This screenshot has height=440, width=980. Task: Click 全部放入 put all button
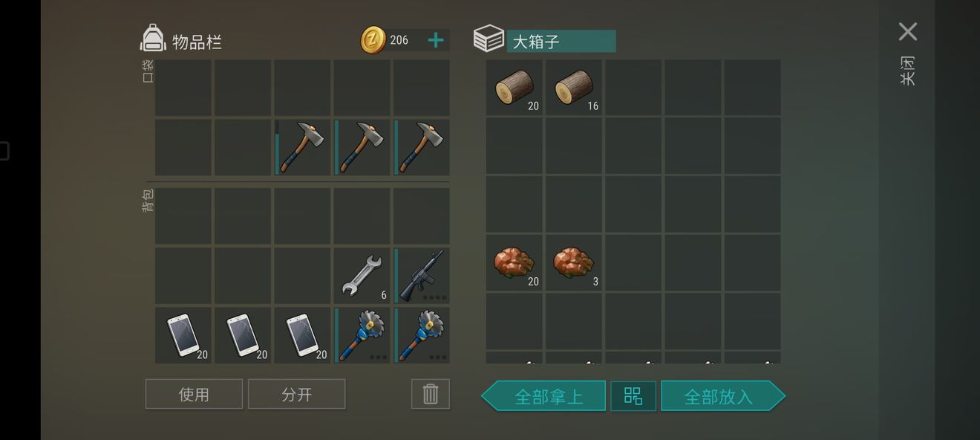pyautogui.click(x=723, y=395)
